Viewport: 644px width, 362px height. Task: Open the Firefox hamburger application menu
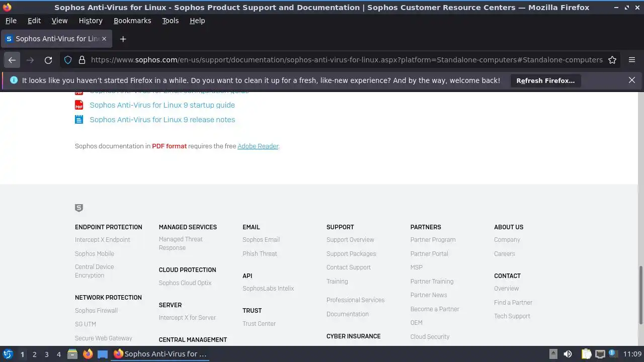632,60
